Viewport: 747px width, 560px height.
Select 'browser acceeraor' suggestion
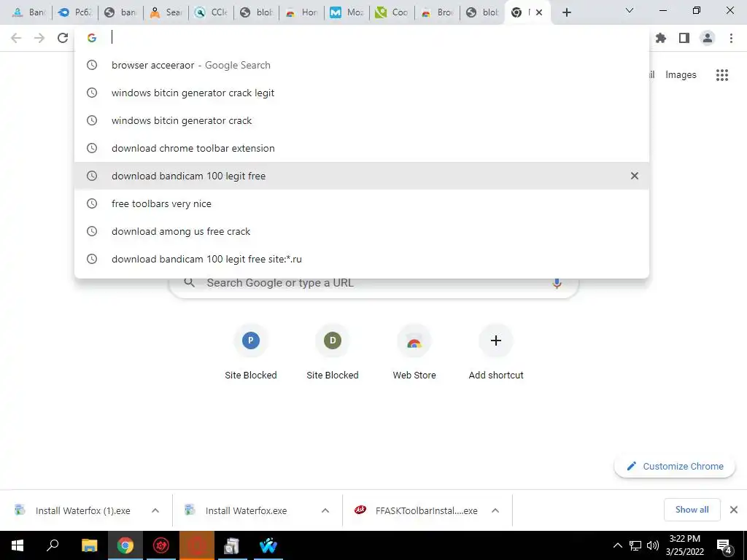tap(362, 65)
